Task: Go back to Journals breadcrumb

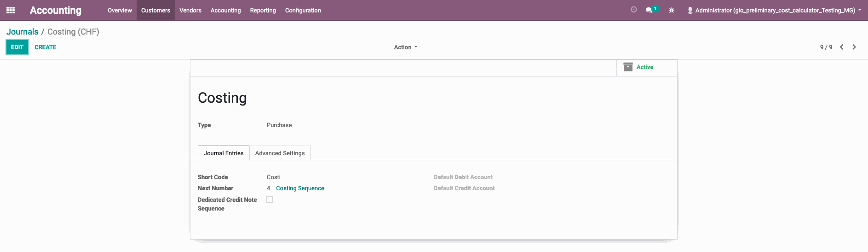Action: point(22,32)
